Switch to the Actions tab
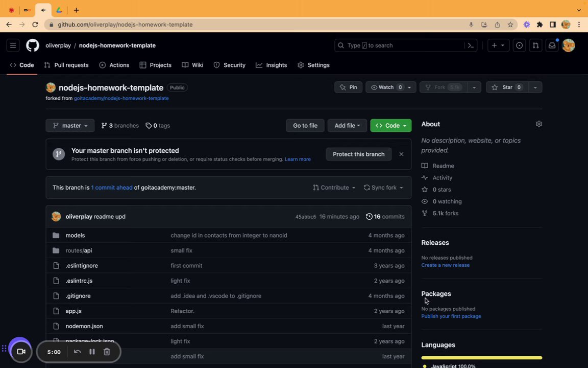The image size is (588, 368). click(114, 65)
